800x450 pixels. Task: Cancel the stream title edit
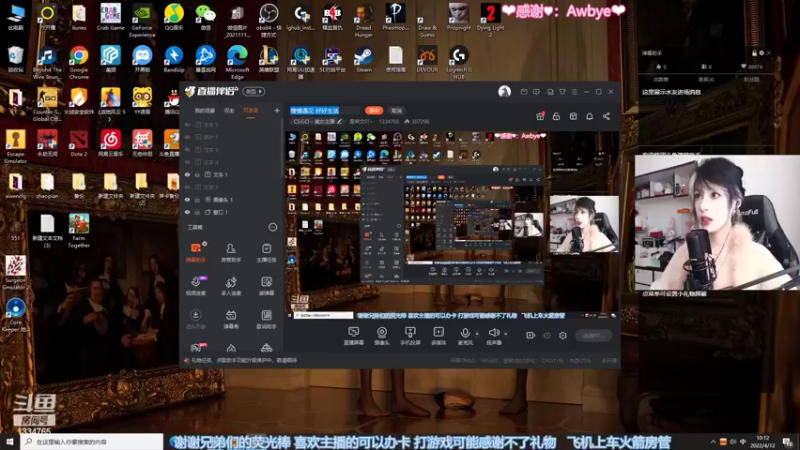tap(396, 110)
